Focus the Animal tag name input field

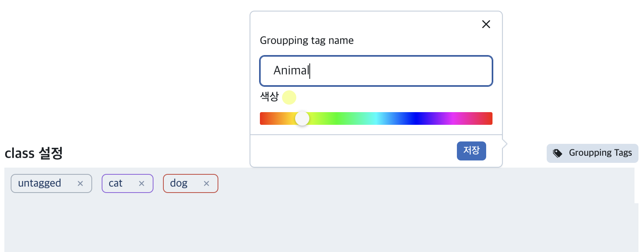(376, 71)
